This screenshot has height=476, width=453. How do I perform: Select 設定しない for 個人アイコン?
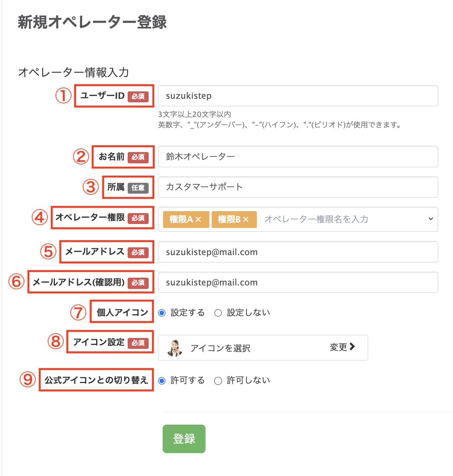pyautogui.click(x=218, y=312)
